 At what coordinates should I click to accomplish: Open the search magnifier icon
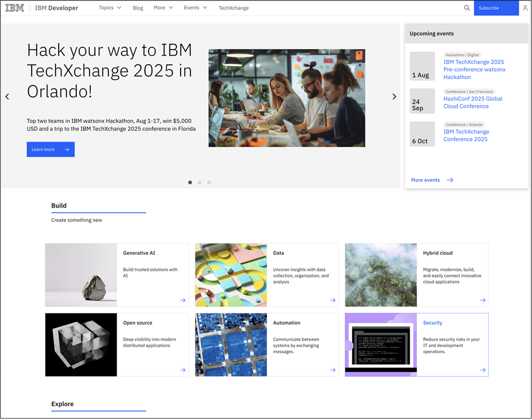pyautogui.click(x=467, y=8)
